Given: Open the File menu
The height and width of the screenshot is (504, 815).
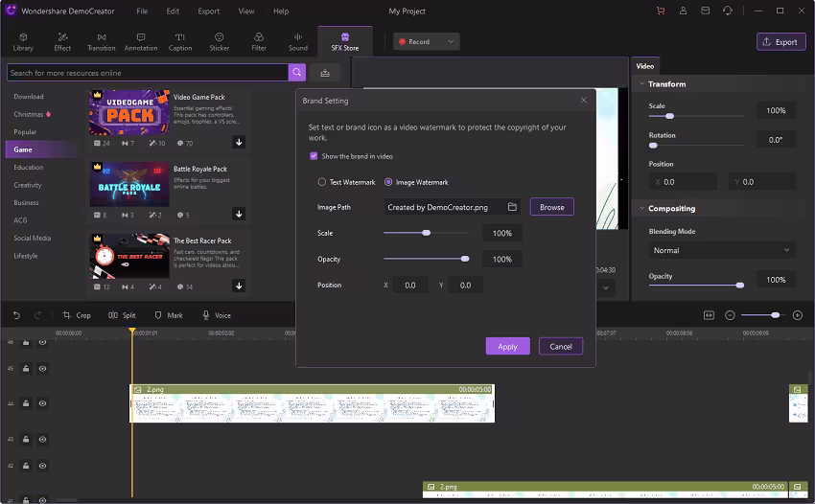Looking at the screenshot, I should point(142,11).
